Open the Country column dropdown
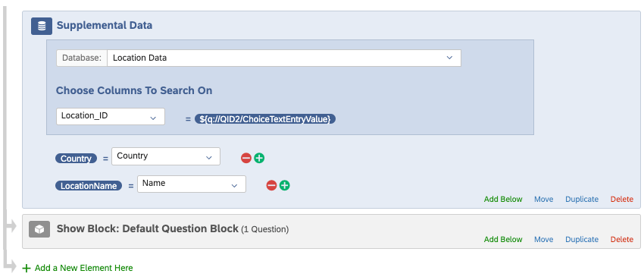Screen dimensions: 644x277 pyautogui.click(x=166, y=156)
